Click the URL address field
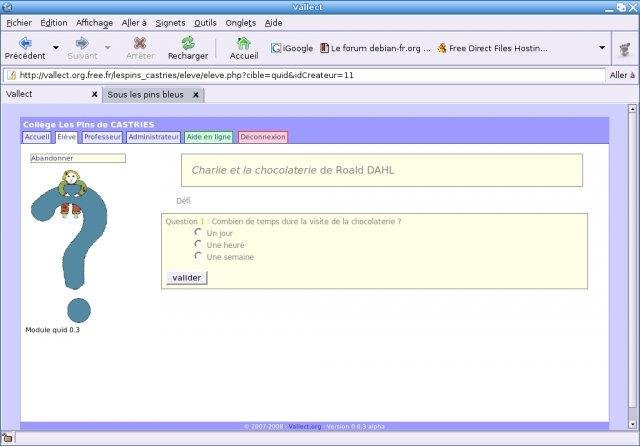 [x=304, y=75]
